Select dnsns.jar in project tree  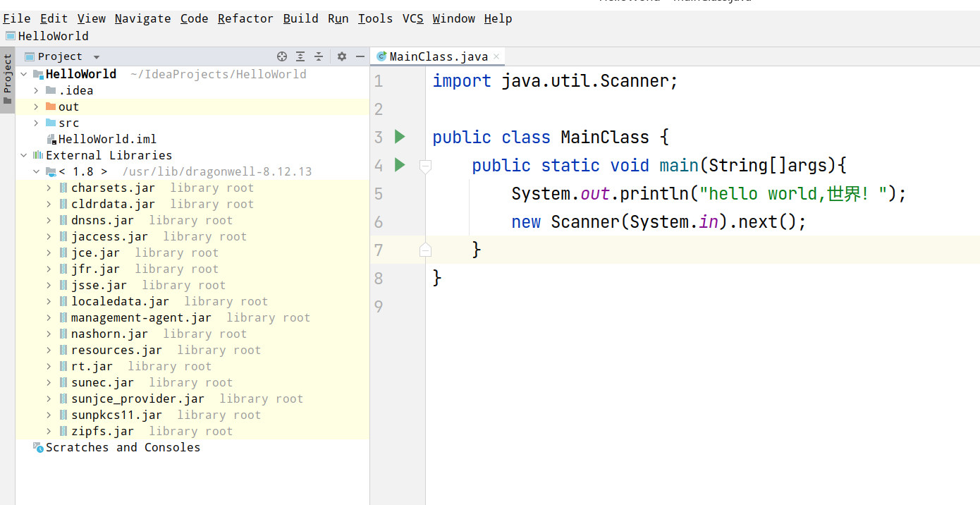coord(102,220)
